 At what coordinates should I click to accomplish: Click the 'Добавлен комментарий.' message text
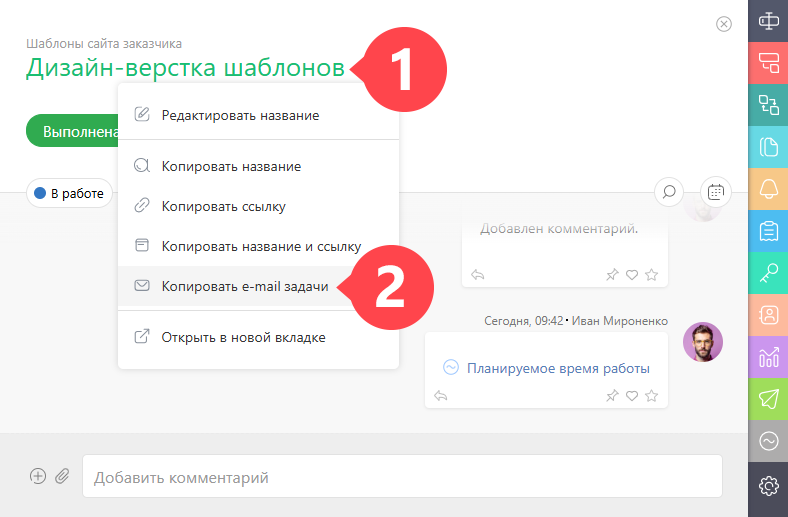[x=559, y=229]
